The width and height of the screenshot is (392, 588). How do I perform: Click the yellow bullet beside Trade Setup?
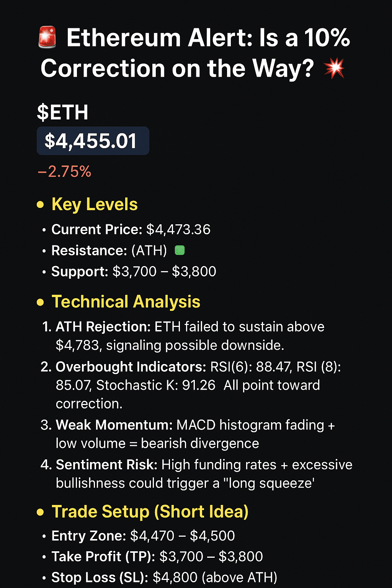click(x=40, y=512)
